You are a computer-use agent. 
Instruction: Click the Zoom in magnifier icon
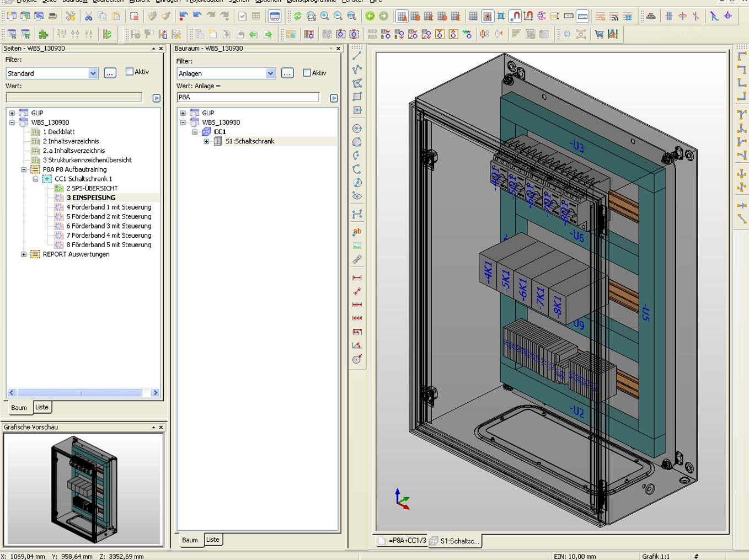325,16
